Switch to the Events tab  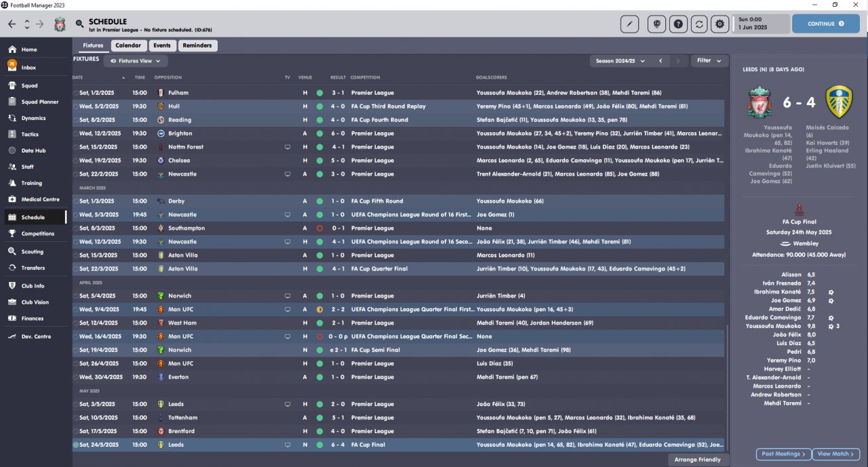[x=162, y=45]
